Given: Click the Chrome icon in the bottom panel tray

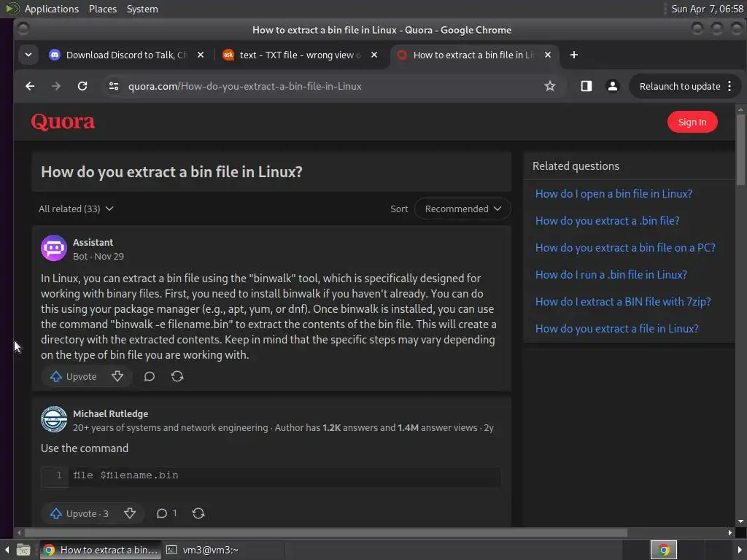Looking at the screenshot, I should pos(664,550).
